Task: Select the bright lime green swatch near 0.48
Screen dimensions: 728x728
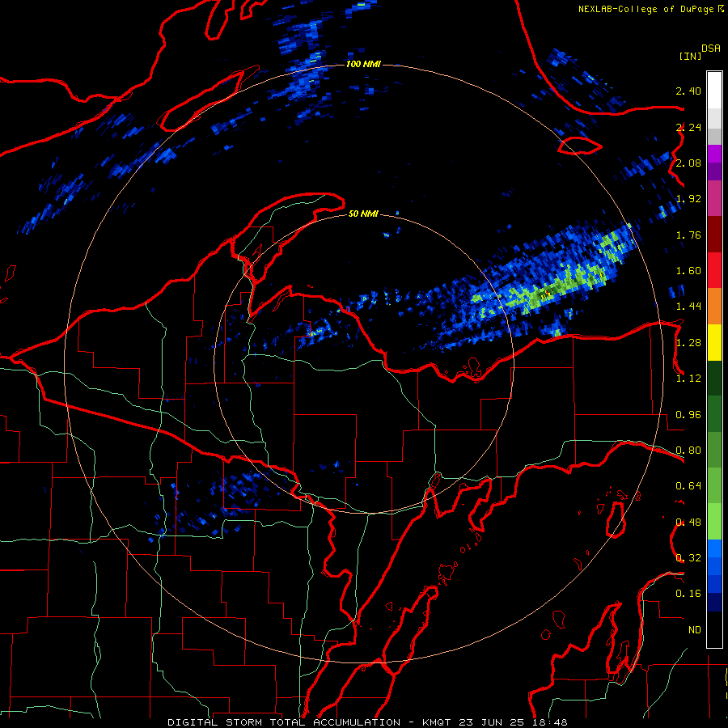Action: point(714,522)
